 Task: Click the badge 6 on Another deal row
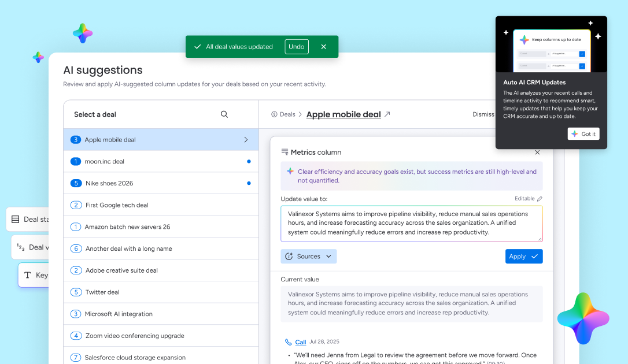pos(76,249)
